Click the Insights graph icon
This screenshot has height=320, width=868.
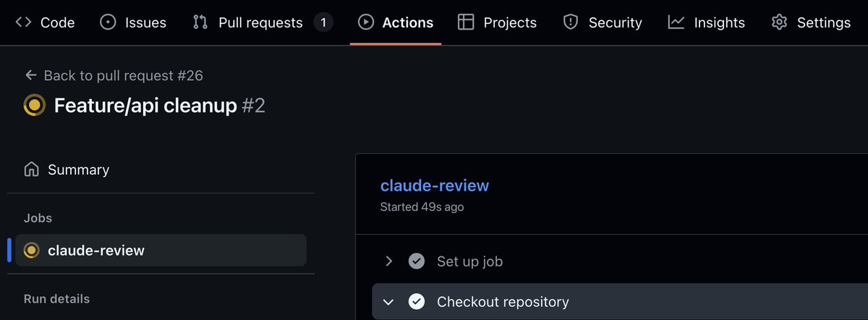pyautogui.click(x=676, y=22)
